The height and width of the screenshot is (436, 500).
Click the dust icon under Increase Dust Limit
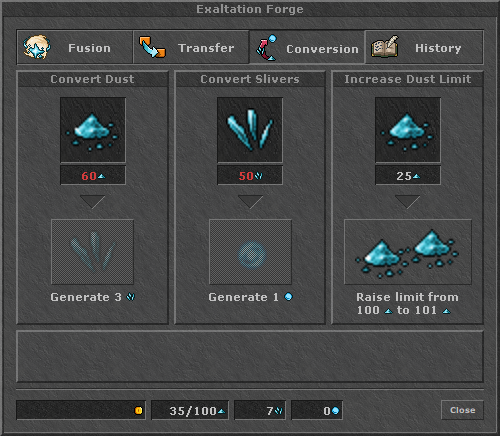[x=408, y=130]
